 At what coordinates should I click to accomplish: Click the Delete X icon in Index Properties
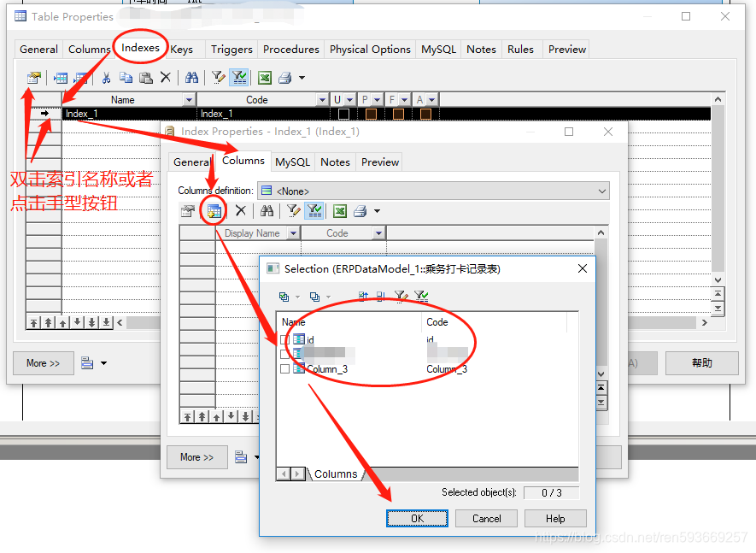pos(241,210)
